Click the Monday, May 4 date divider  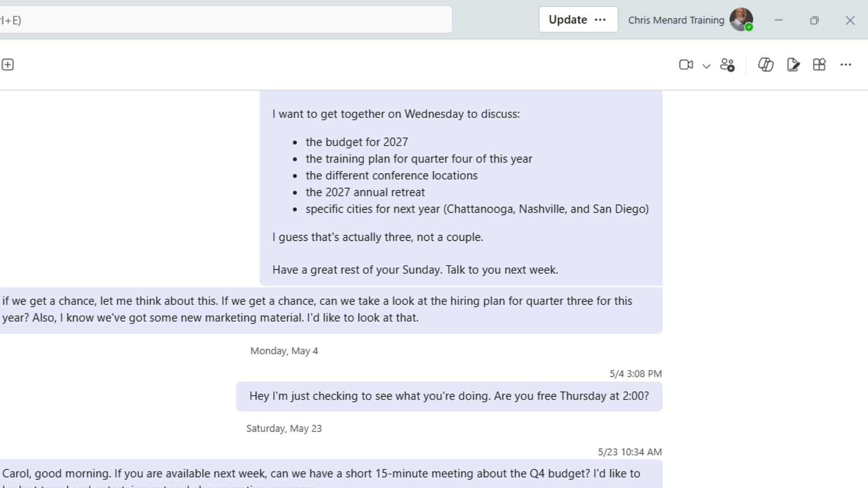[x=284, y=351]
